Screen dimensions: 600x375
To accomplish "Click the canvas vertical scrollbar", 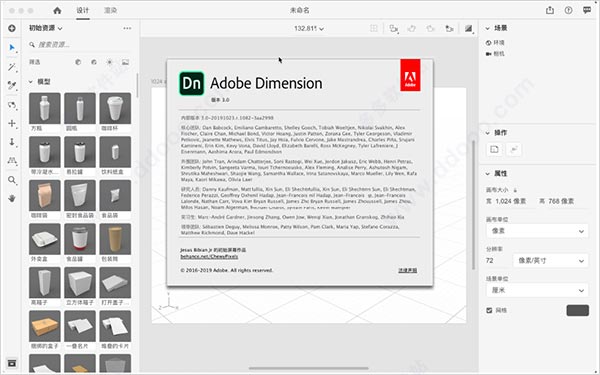I will pos(474,205).
